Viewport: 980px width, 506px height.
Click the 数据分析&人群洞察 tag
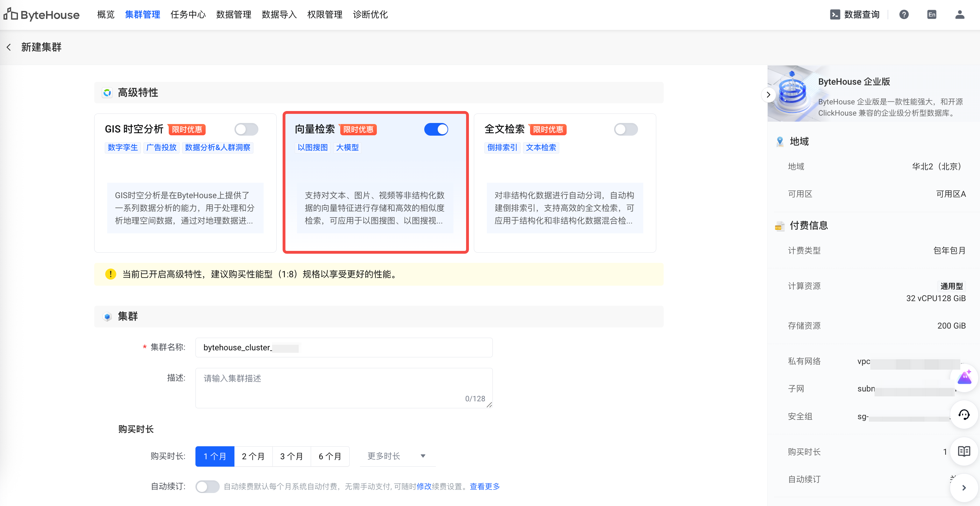click(218, 148)
